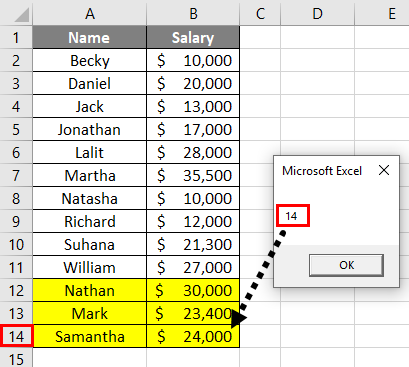Select Daniel's salary 20,000 cell

point(193,83)
